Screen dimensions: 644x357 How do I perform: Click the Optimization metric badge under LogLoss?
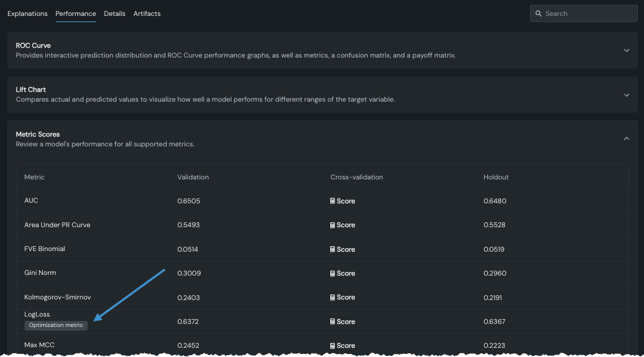pyautogui.click(x=56, y=325)
